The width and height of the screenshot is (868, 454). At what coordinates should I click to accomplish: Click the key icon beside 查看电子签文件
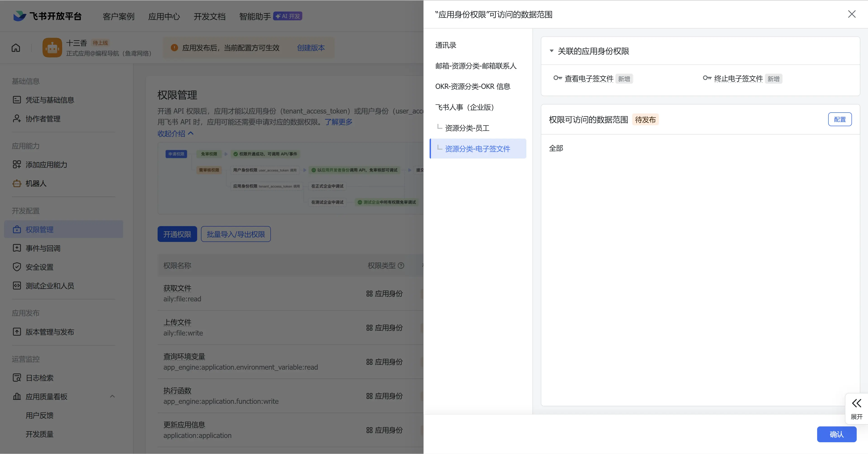[557, 78]
